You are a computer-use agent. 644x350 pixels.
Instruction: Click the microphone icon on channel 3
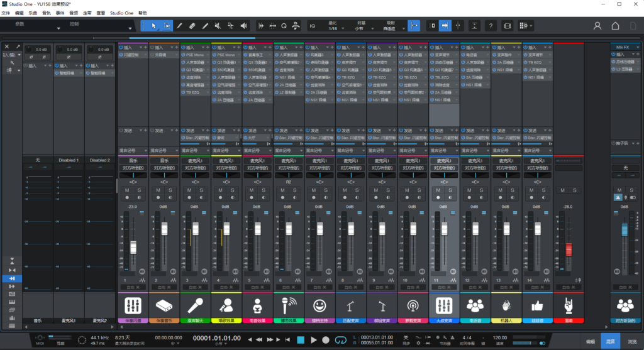tap(196, 306)
